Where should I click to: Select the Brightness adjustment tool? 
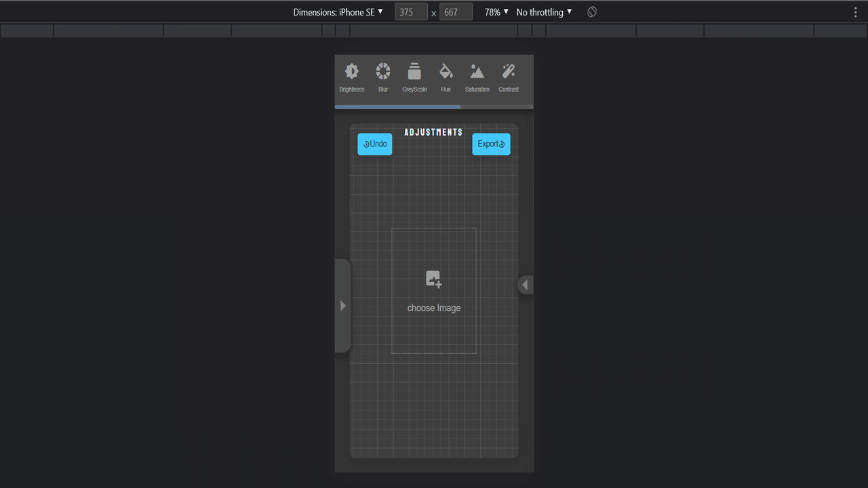tap(351, 76)
